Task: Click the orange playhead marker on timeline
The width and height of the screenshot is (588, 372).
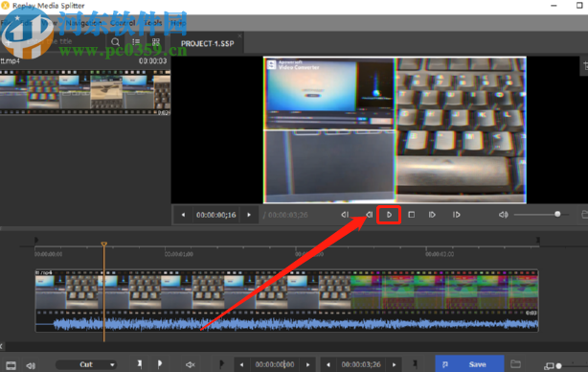Action: pyautogui.click(x=103, y=244)
